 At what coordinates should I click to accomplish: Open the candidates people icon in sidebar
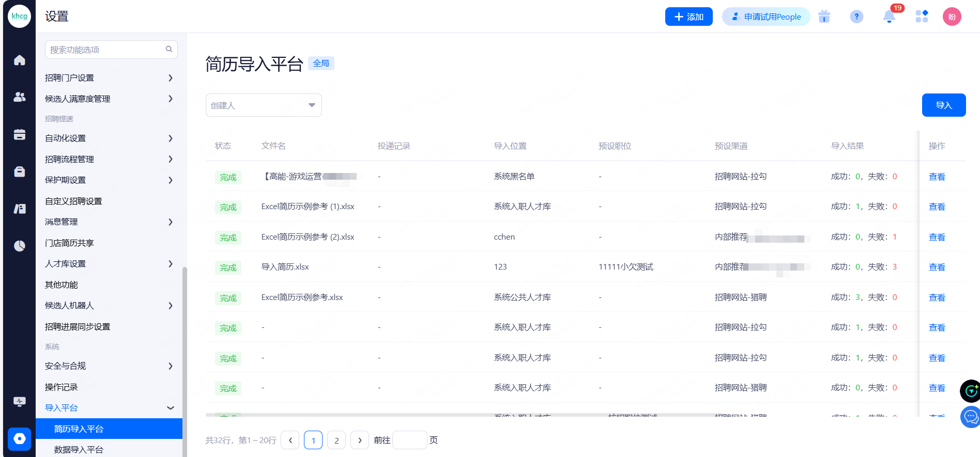coord(19,97)
